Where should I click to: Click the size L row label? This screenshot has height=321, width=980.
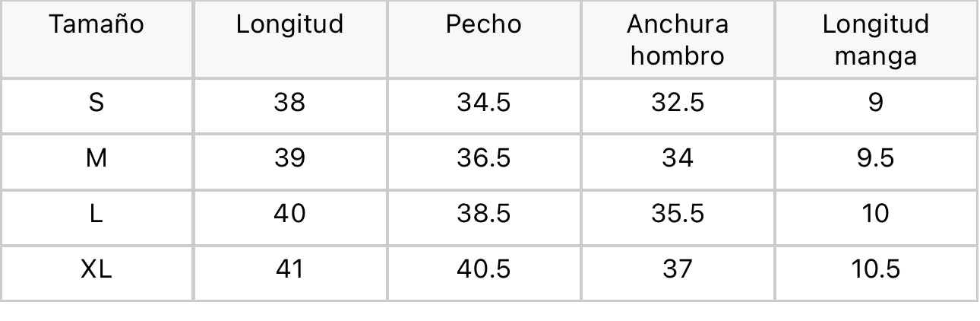[x=96, y=214]
